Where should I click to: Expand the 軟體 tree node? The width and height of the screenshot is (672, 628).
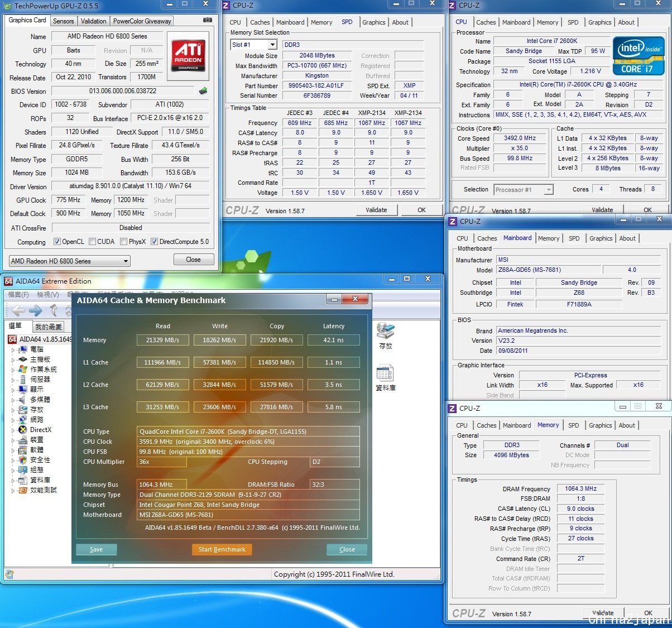point(13,450)
